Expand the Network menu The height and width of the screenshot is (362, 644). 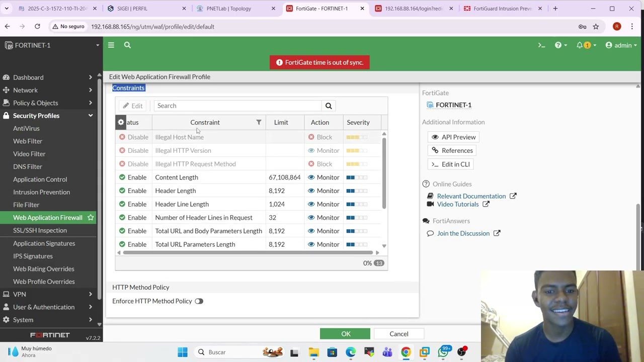(48, 90)
